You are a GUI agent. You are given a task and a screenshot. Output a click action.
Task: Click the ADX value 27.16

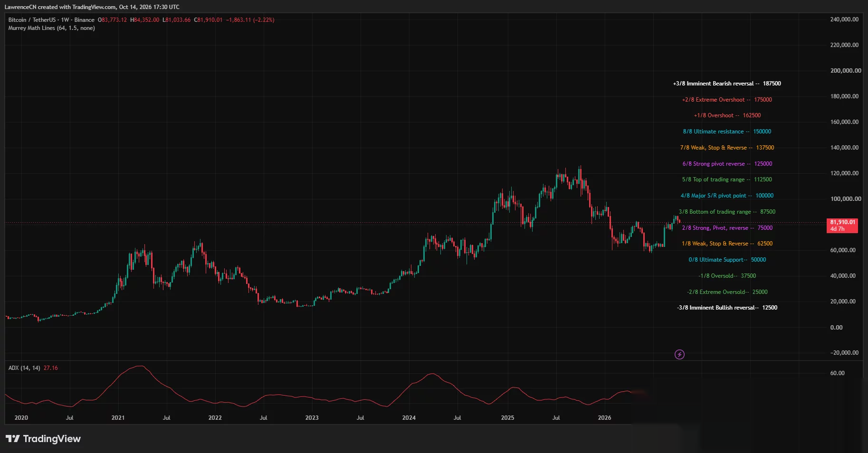coord(51,368)
